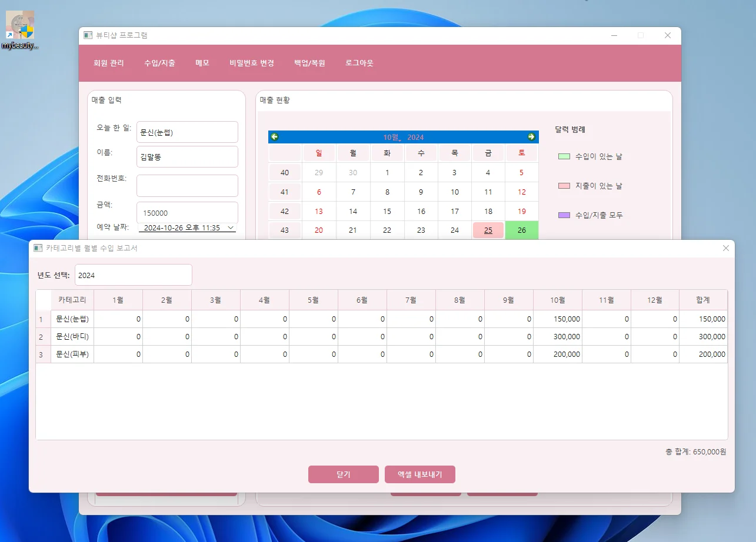The width and height of the screenshot is (756, 542).
Task: Select row 2 header in report table
Action: tap(44, 337)
